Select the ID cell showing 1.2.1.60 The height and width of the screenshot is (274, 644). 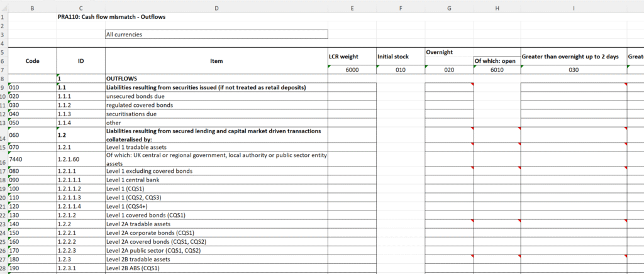[x=80, y=158]
